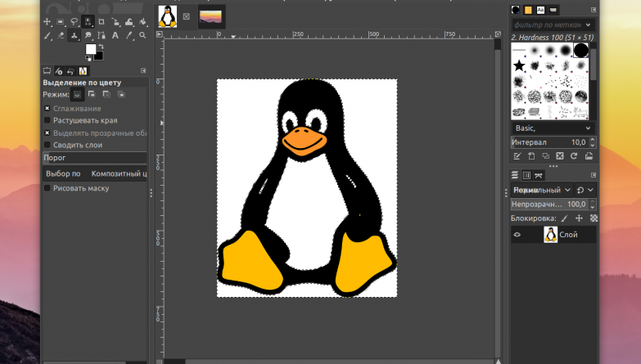The width and height of the screenshot is (641, 364).
Task: Switch to the penguin image tab
Action: point(168,16)
